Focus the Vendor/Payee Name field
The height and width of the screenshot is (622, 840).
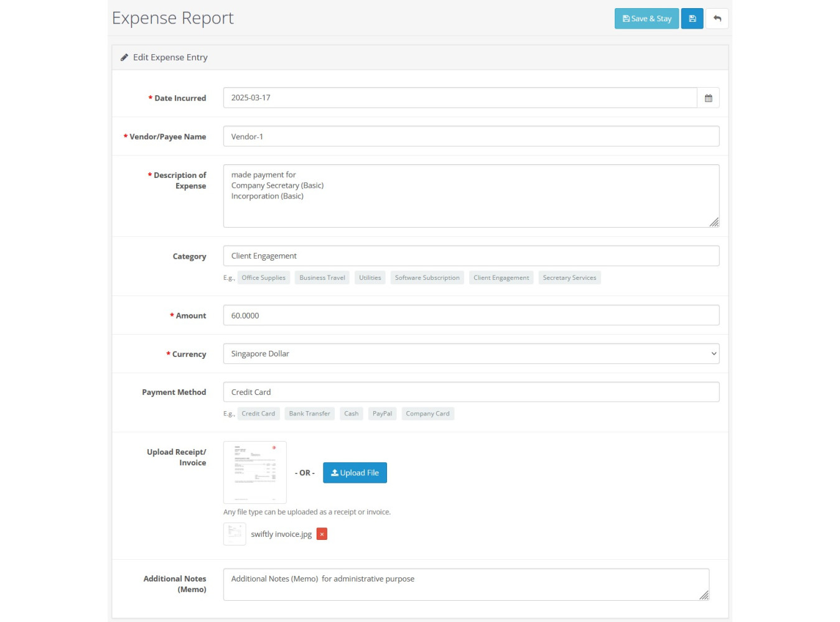pyautogui.click(x=471, y=137)
